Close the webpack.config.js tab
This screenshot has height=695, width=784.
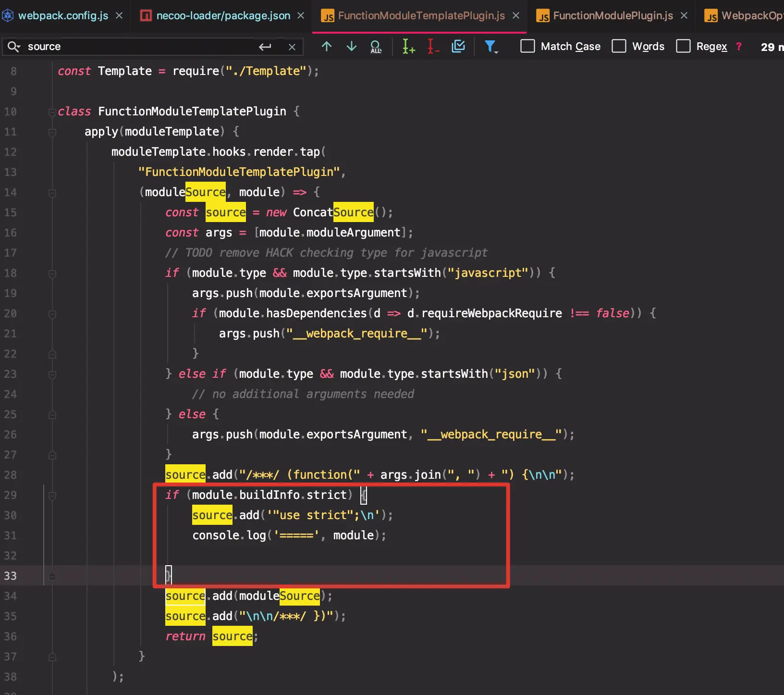(x=119, y=16)
